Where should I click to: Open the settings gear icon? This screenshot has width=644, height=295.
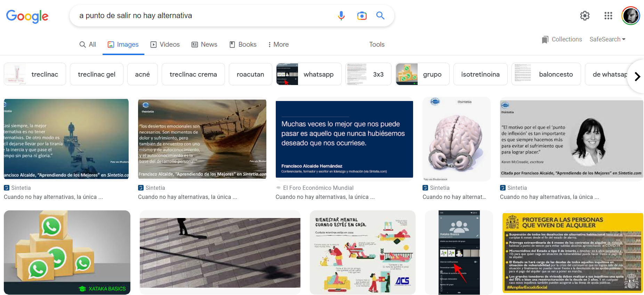[x=585, y=16]
